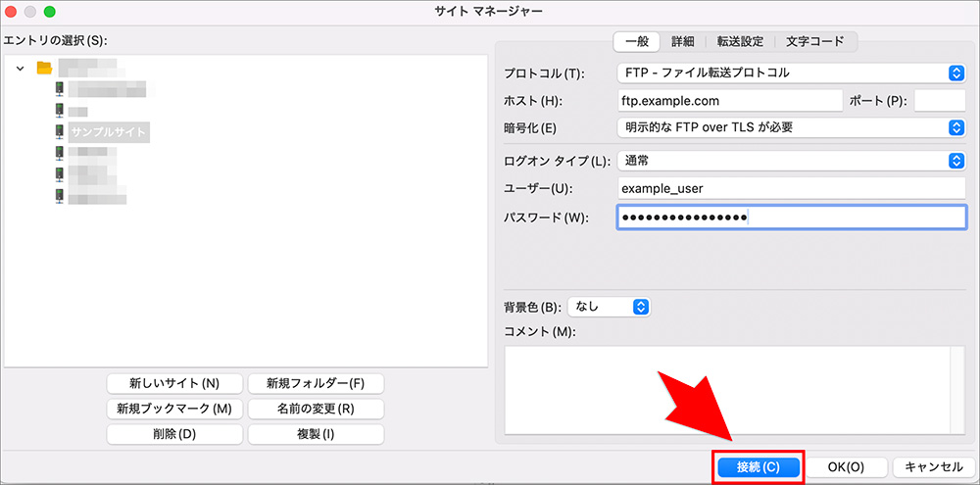Select the サンプルサイト site entry
Image resolution: width=980 pixels, height=485 pixels.
(x=109, y=132)
